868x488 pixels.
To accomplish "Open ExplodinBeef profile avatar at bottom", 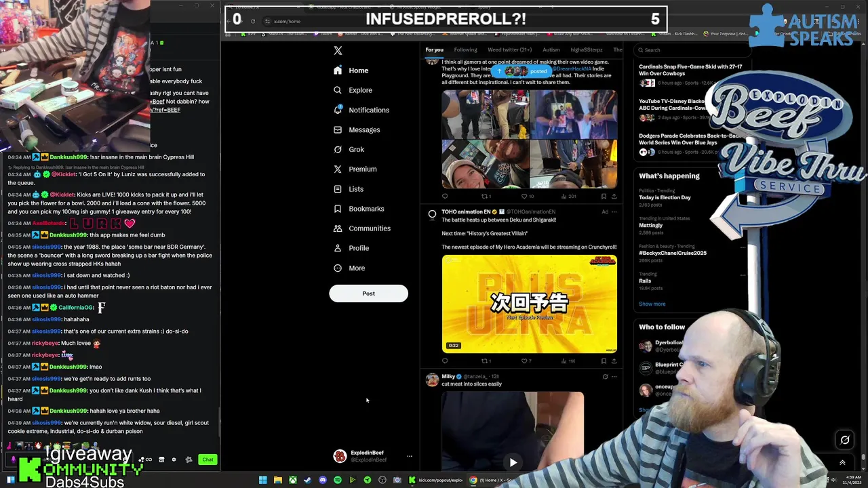I will tap(340, 456).
